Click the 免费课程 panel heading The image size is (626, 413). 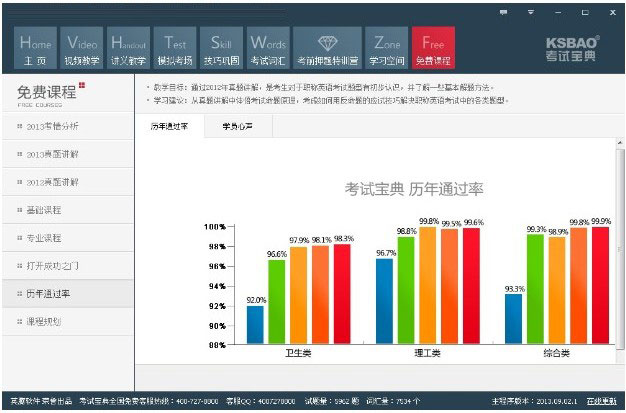[47, 92]
